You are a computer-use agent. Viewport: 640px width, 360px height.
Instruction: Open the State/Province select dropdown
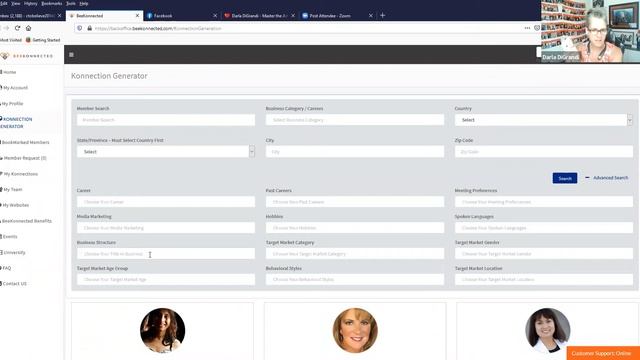[166, 151]
